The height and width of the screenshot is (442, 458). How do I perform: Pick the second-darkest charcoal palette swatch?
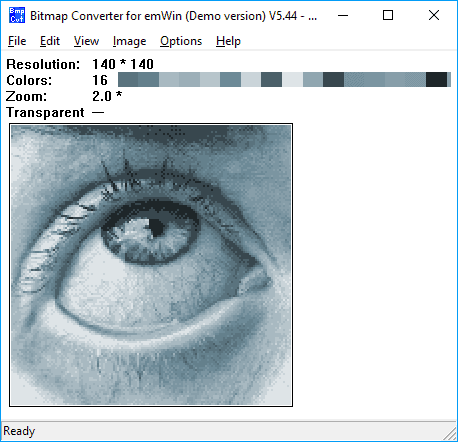pyautogui.click(x=333, y=80)
